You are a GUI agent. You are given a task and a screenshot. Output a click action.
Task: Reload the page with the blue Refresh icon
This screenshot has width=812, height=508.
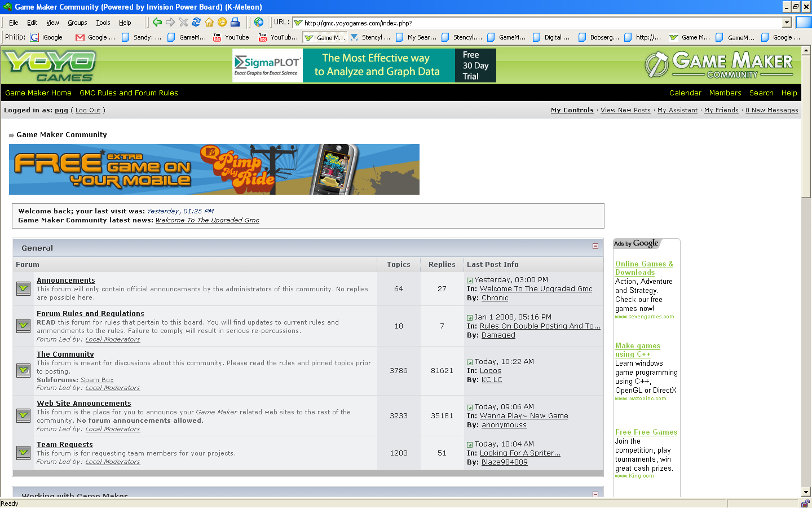[196, 22]
